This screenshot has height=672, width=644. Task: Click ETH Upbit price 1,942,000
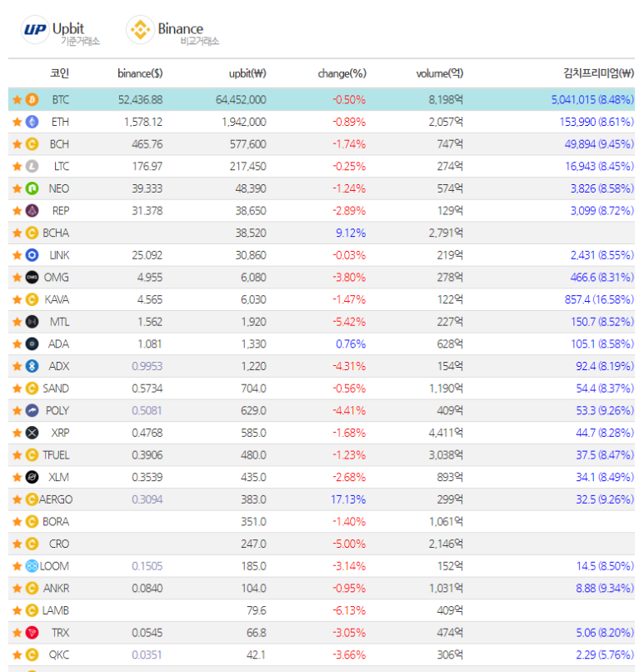click(x=244, y=122)
